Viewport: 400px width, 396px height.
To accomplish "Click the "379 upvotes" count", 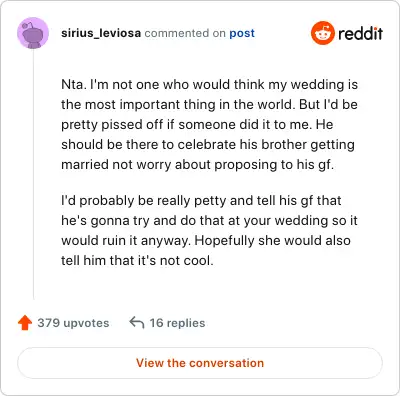I will click(x=73, y=323).
